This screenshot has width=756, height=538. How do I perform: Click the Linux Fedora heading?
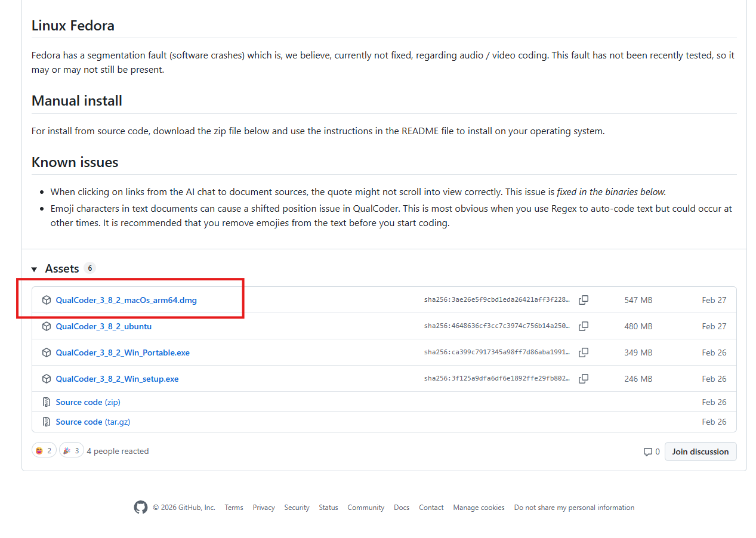(73, 26)
